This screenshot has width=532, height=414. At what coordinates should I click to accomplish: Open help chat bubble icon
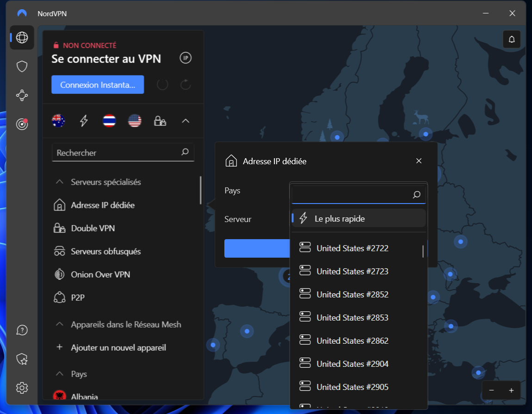[22, 330]
